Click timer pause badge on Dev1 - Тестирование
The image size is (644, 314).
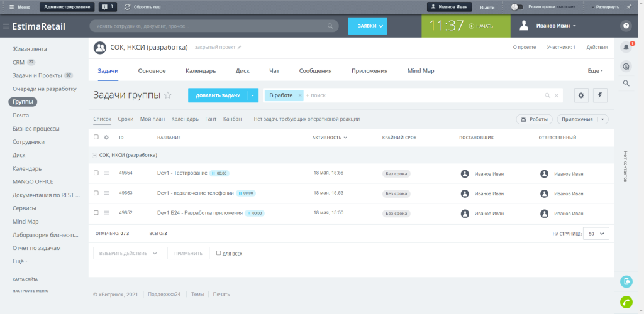click(x=219, y=173)
